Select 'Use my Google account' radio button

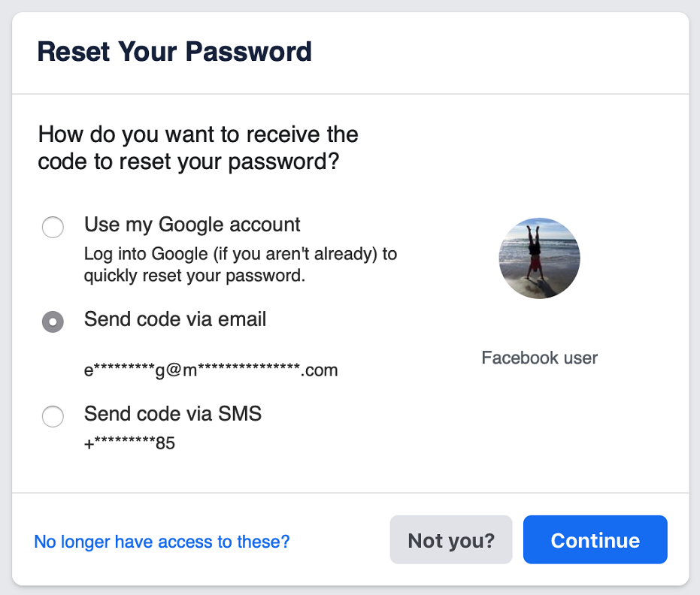(x=53, y=227)
